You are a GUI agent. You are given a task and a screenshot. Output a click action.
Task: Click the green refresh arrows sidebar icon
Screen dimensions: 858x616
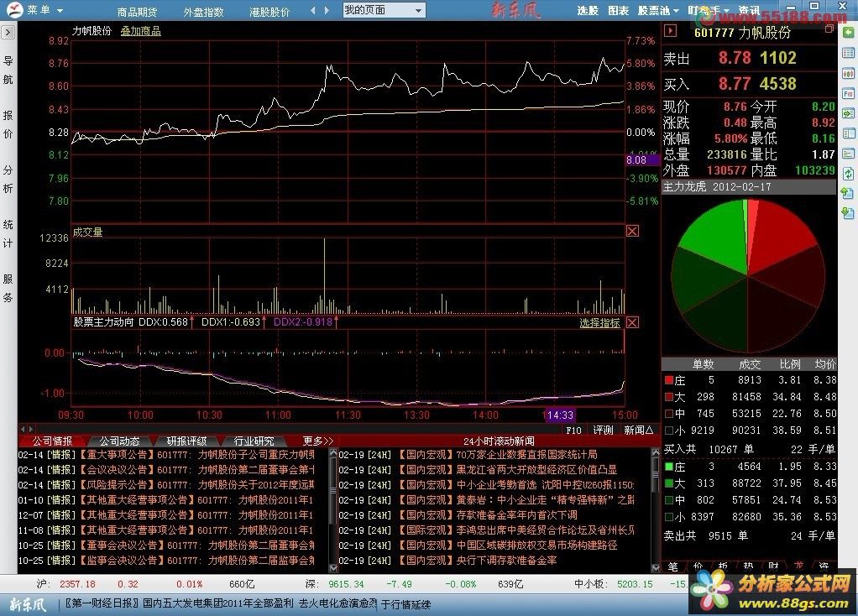(848, 175)
